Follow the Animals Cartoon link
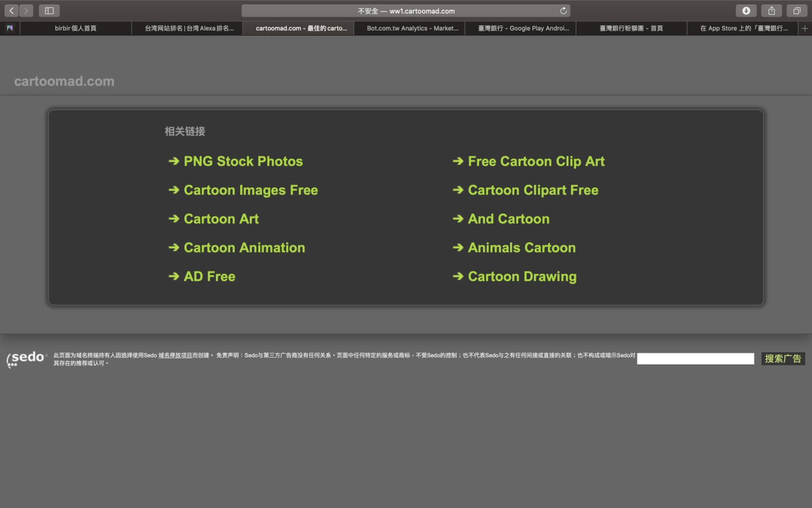The width and height of the screenshot is (812, 508). [522, 248]
